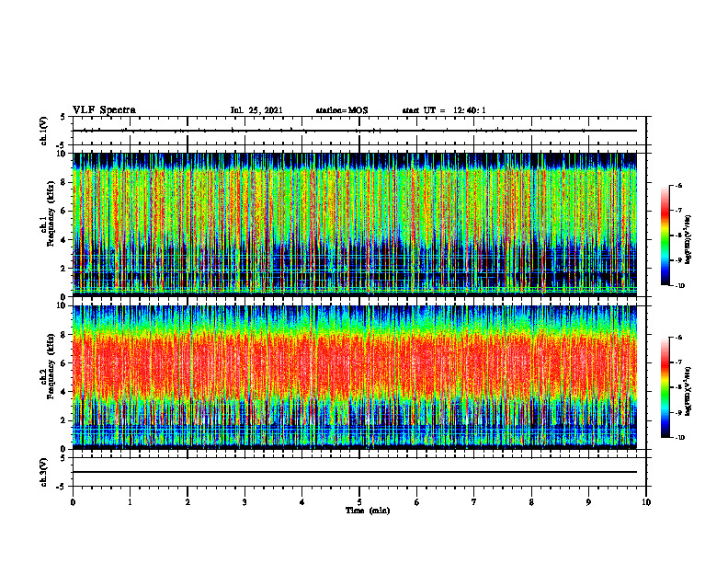Click time axis tick label 4
Screen dimensions: 728x563
coord(302,502)
